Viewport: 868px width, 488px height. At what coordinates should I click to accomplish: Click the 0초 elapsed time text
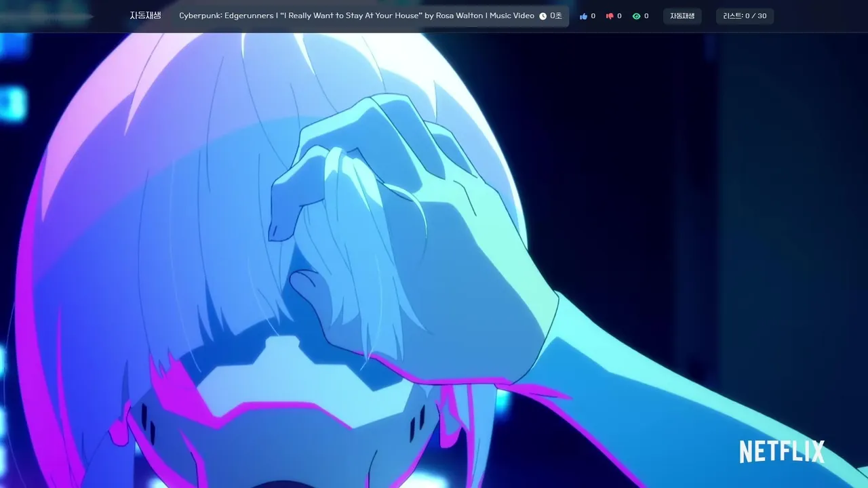point(556,16)
